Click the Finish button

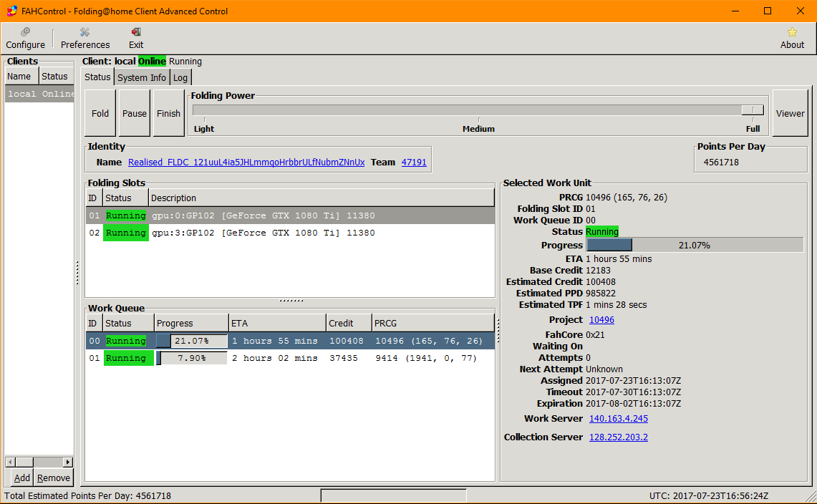coord(168,113)
